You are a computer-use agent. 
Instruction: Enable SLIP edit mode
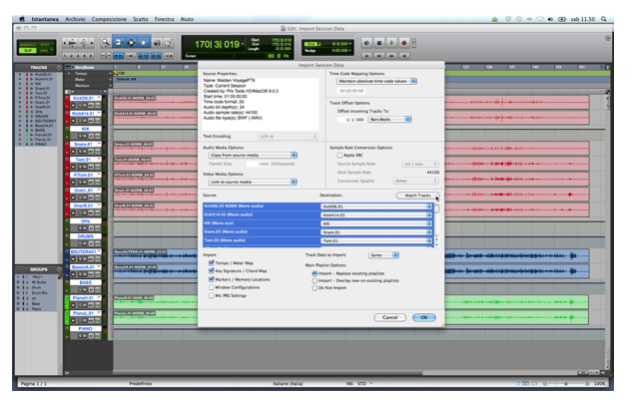pos(28,50)
